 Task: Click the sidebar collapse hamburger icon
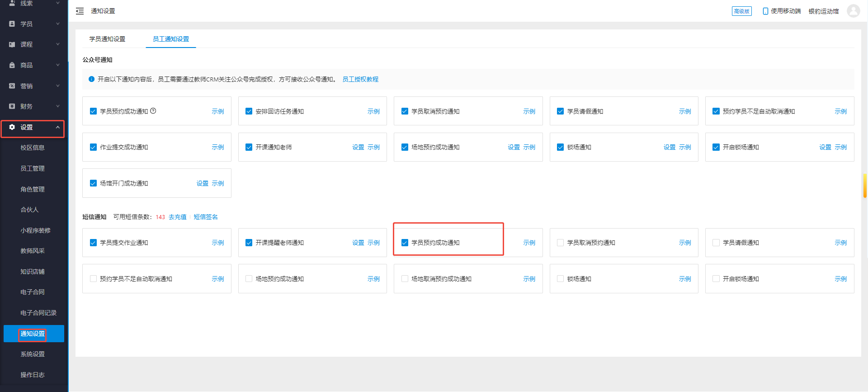point(80,11)
